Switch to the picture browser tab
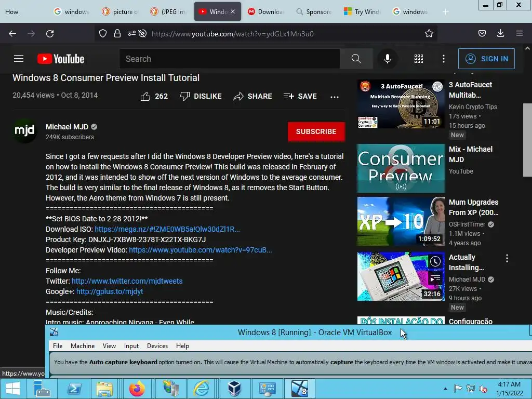Screen dimensions: 532x399 (x=121, y=11)
